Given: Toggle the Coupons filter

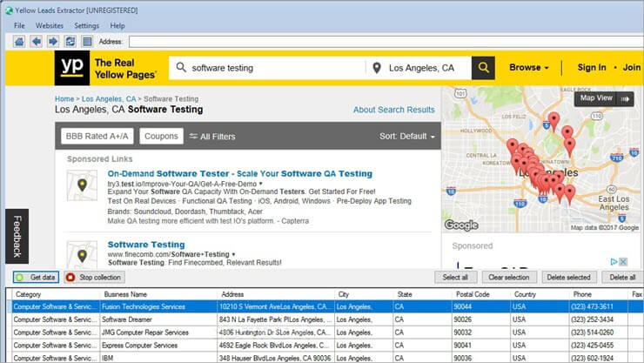Looking at the screenshot, I should coord(161,137).
